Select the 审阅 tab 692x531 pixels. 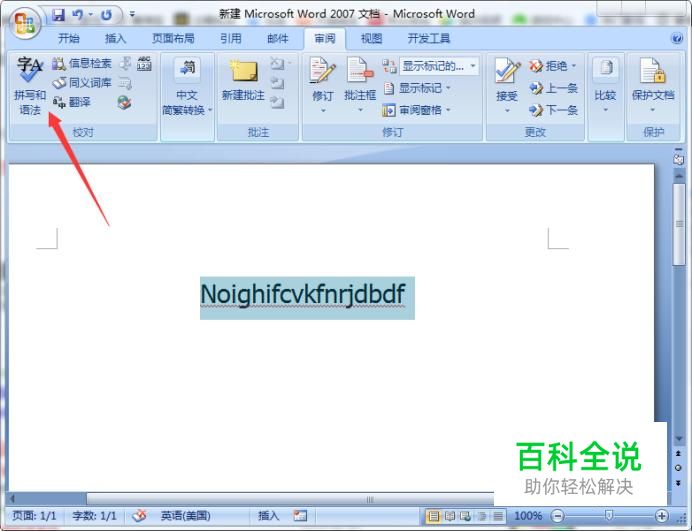coord(325,39)
